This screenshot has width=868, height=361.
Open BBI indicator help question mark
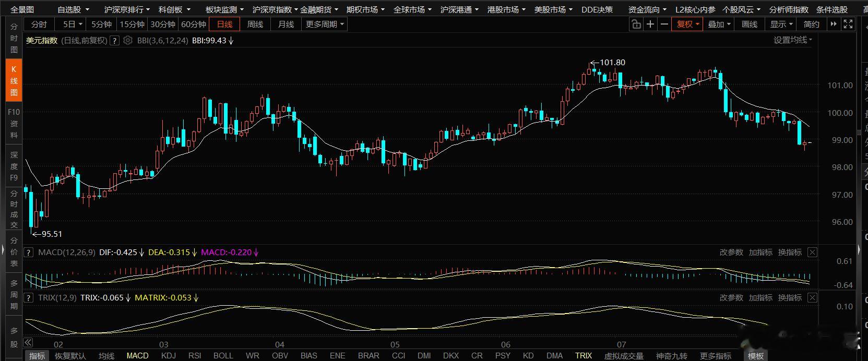coord(115,40)
